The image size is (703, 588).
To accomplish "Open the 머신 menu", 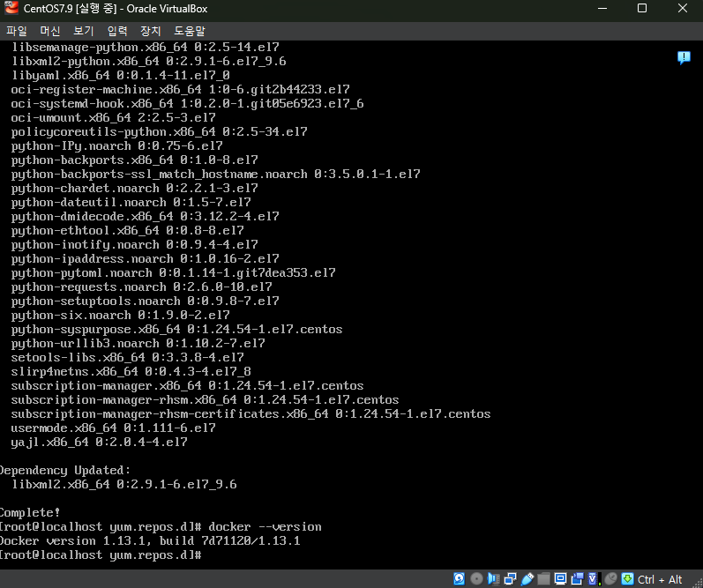I will coord(49,31).
